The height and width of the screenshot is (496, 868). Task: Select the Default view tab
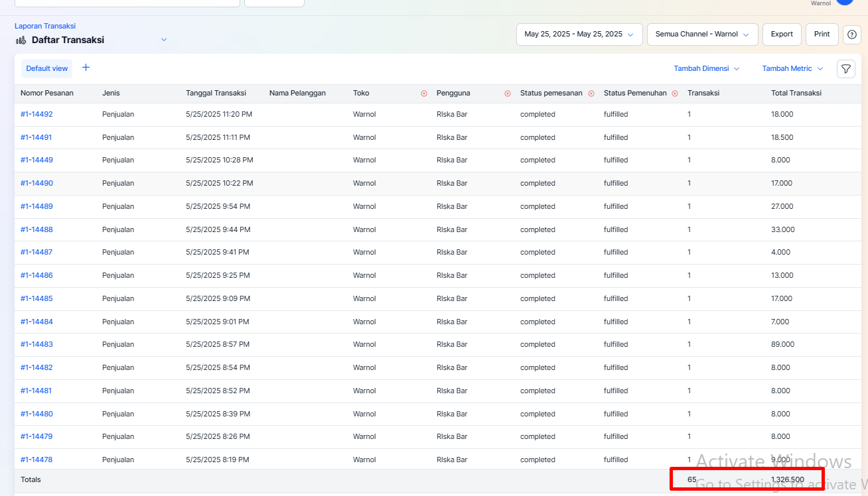[47, 68]
